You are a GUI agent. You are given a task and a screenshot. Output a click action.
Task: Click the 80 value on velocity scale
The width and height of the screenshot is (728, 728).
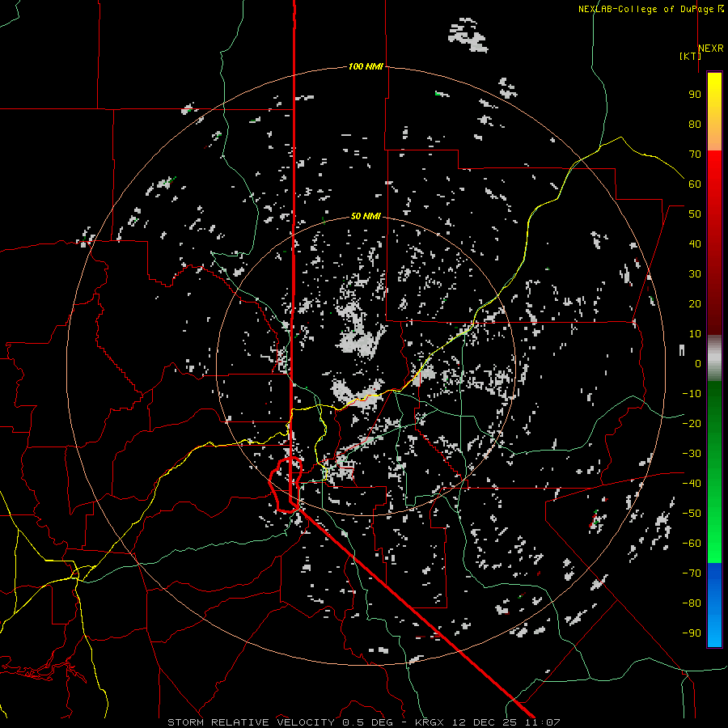[695, 125]
